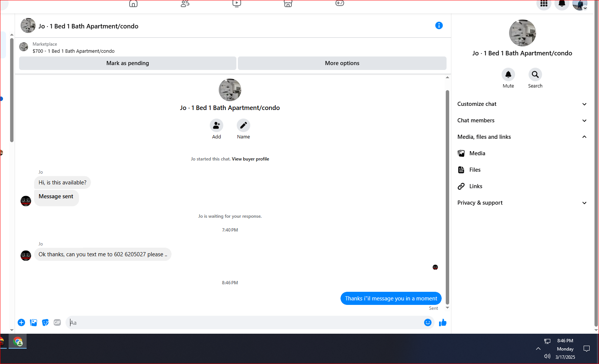Viewport: 599px width, 364px height.
Task: Show hidden system tray icons
Action: (538, 349)
